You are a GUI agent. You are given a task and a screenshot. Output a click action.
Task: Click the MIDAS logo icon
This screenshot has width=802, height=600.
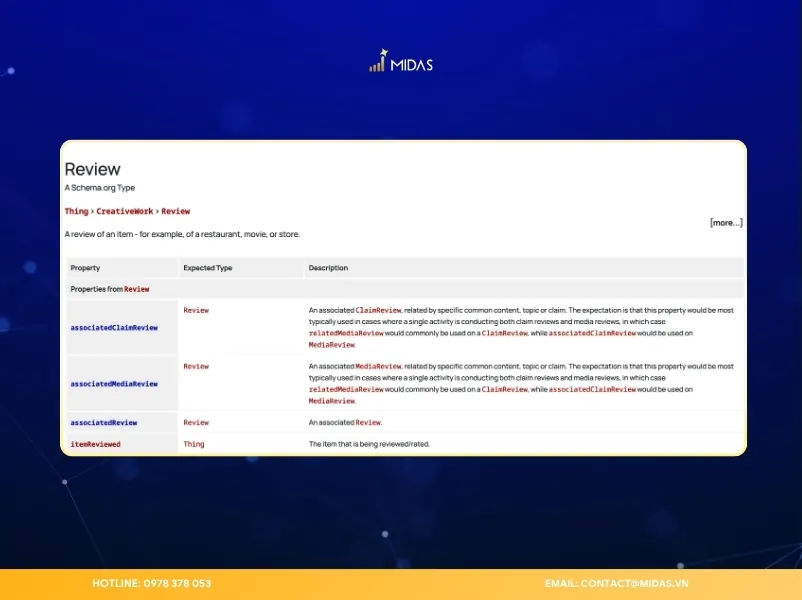click(378, 62)
